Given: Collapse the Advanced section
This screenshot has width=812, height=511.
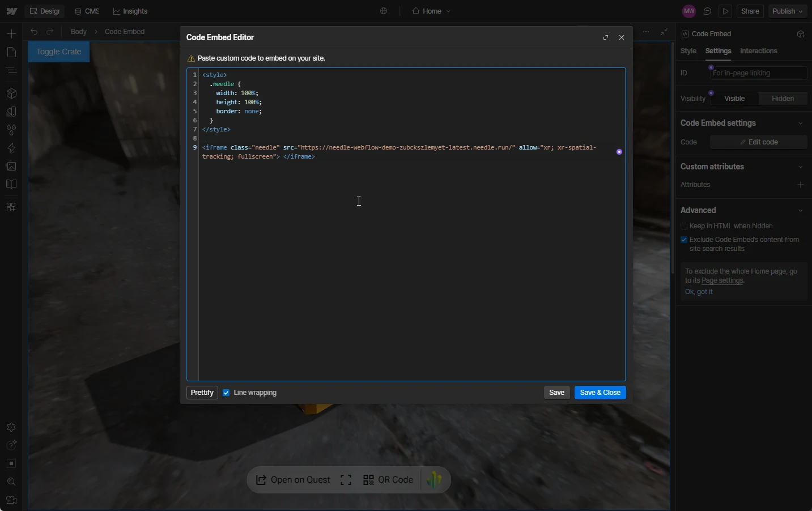Looking at the screenshot, I should (x=801, y=211).
